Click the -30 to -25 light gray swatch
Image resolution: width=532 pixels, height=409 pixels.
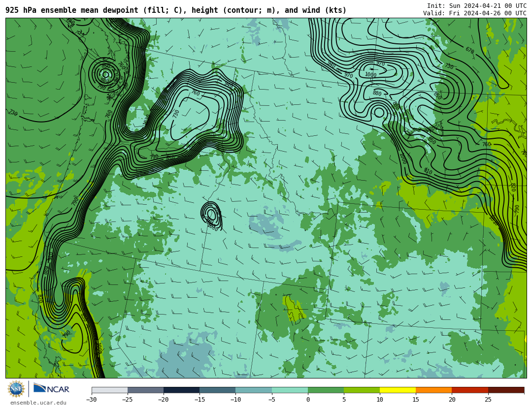pos(109,390)
